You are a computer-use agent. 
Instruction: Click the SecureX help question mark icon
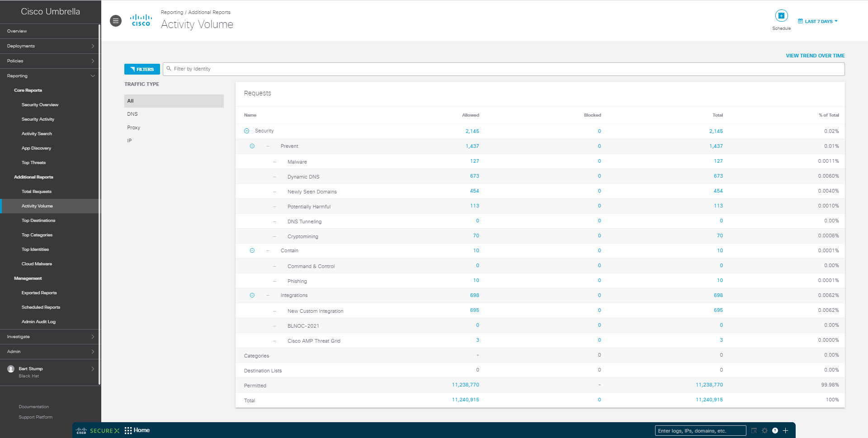[775, 431]
